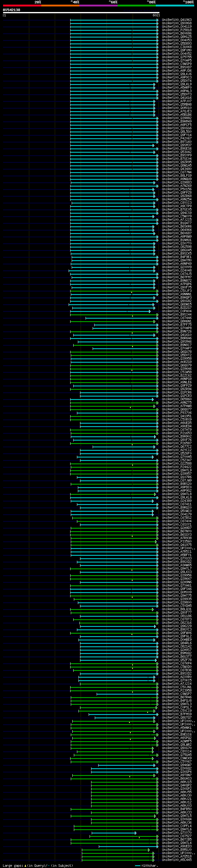Open the UniRef100_Q4KQP2 entry
This screenshot has height=868, width=197.
[x=177, y=785]
